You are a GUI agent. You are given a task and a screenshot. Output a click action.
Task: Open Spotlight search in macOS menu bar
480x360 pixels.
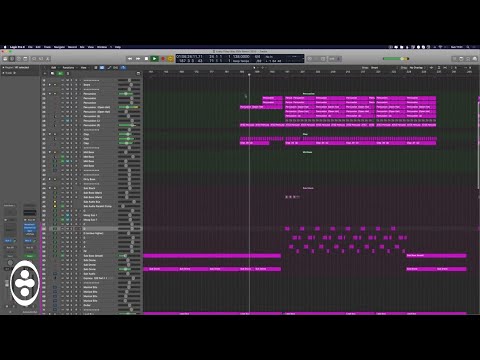[x=468, y=47]
